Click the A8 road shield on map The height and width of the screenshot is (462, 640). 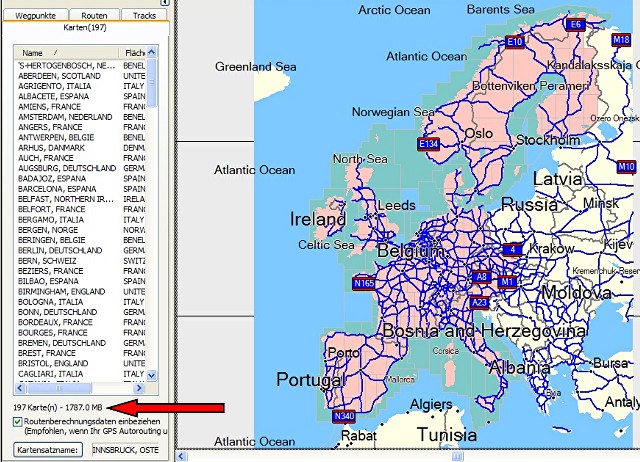coord(482,277)
